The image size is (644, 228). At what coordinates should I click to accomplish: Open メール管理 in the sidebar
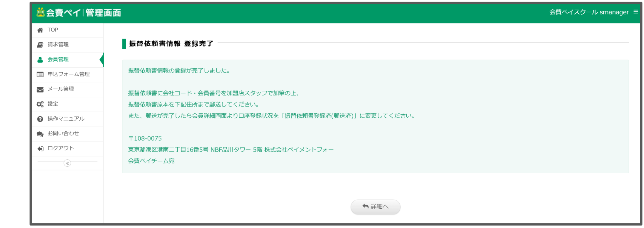point(67,89)
